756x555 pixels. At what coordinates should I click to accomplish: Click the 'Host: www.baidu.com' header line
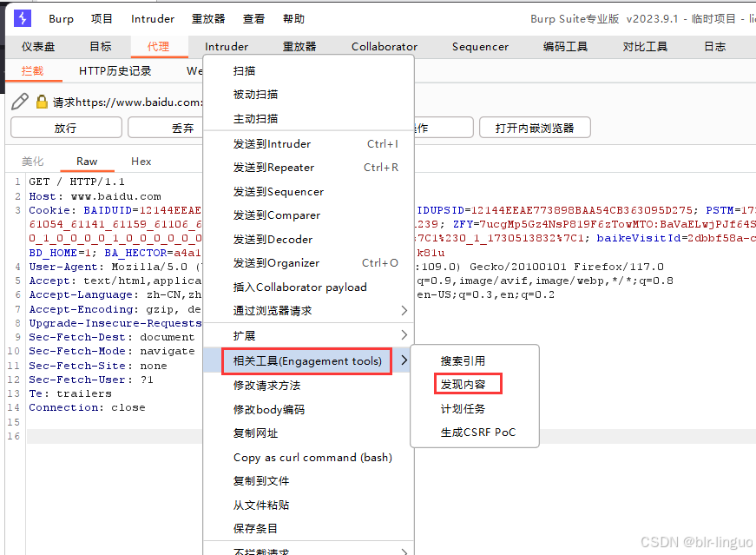pos(95,196)
